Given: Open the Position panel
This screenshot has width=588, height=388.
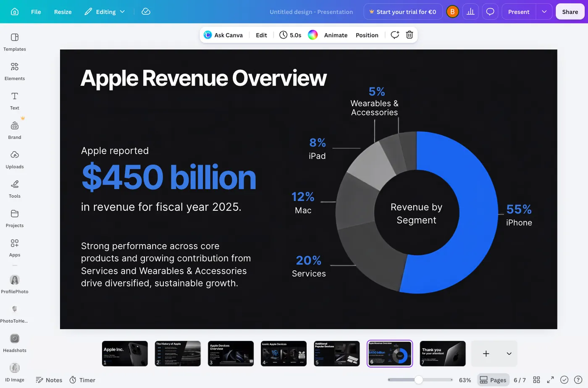Looking at the screenshot, I should [367, 35].
